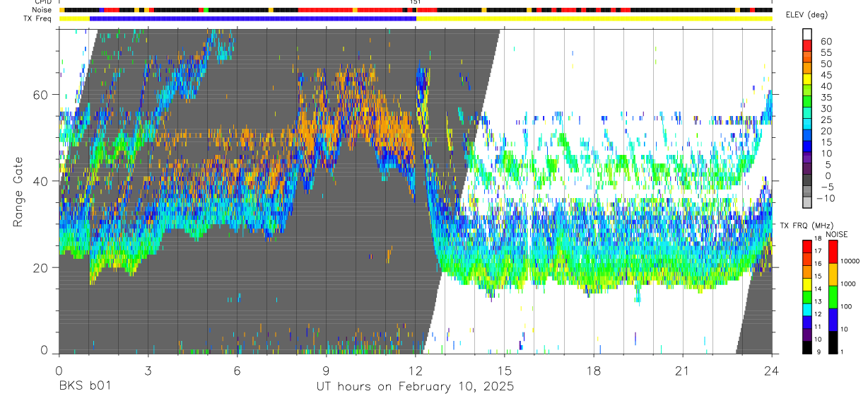Screen dimensions: 868x401
Task: Click the '9' tick label on the UT hours axis
Action: coord(326,371)
